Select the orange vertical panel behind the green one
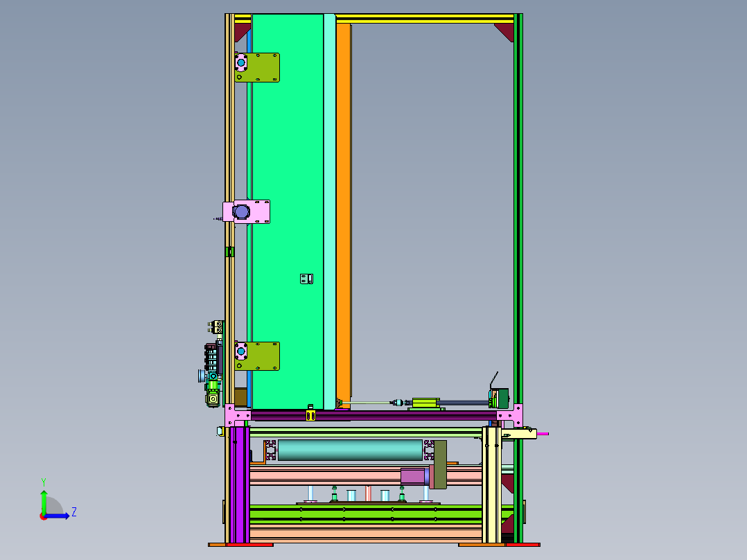The height and width of the screenshot is (560, 747). tap(343, 208)
